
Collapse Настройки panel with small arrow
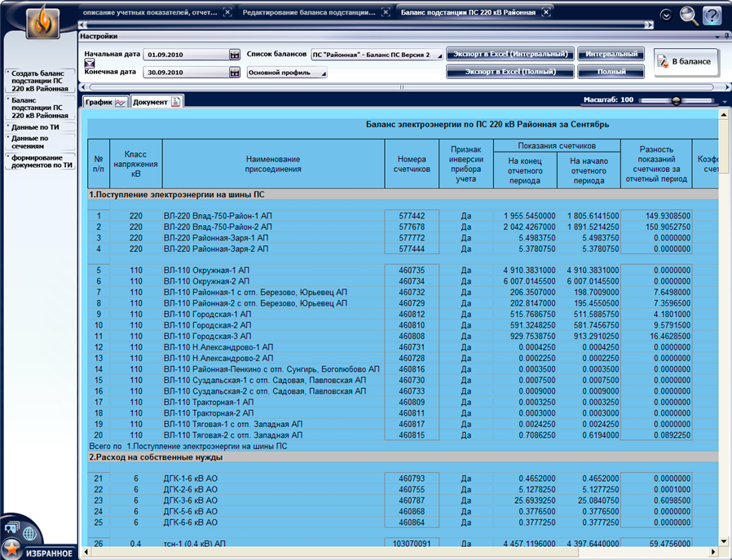coord(717,37)
